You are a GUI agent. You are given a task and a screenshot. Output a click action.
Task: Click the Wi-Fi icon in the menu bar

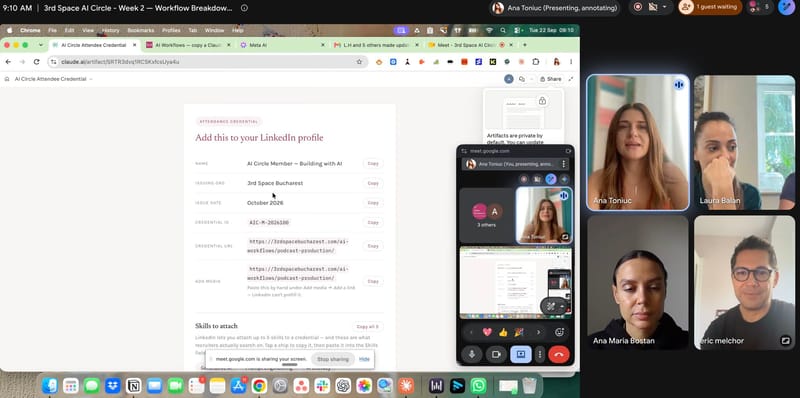click(x=489, y=31)
